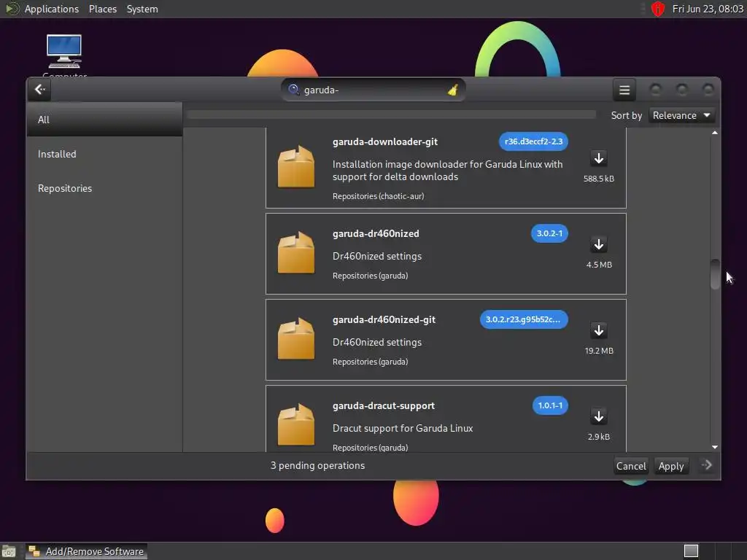Cancel the pending operations
This screenshot has width=747, height=560.
[x=631, y=466]
